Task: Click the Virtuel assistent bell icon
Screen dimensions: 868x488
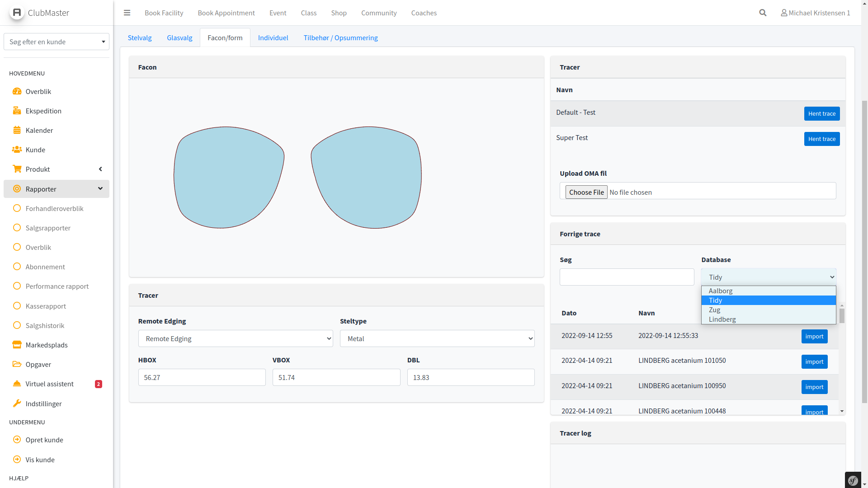Action: coord(17,384)
